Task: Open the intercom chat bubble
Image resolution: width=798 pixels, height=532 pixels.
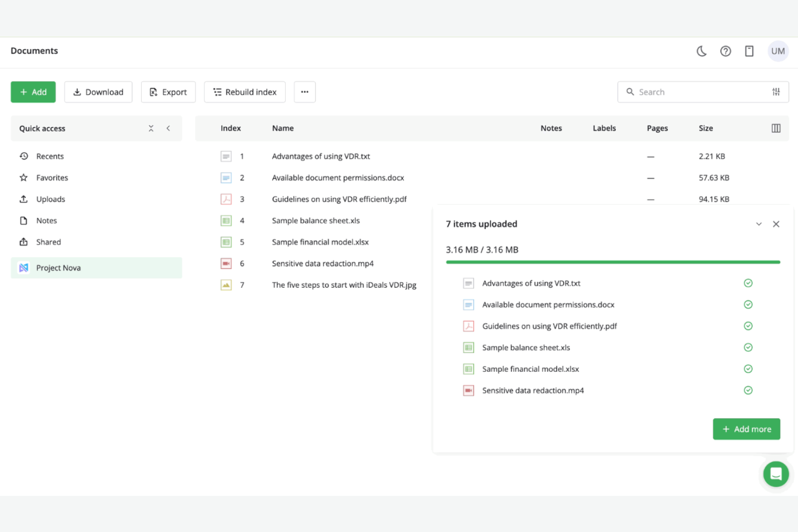Action: point(776,474)
